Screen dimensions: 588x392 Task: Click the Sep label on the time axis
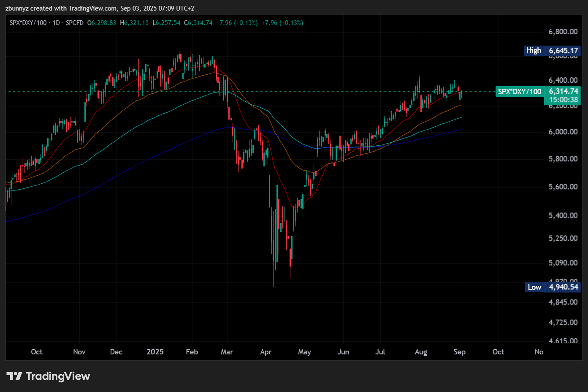tap(460, 352)
